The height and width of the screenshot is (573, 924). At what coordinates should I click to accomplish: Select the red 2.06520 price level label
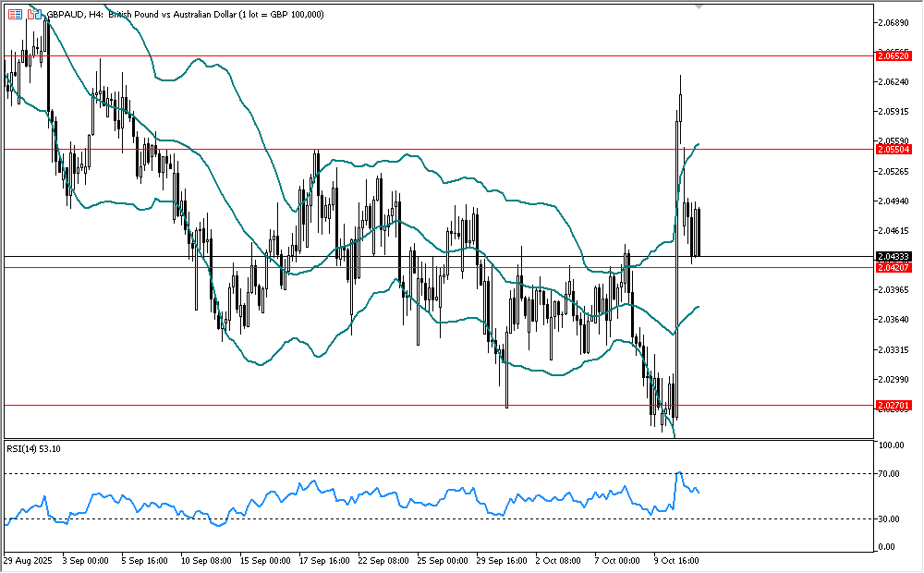click(894, 56)
